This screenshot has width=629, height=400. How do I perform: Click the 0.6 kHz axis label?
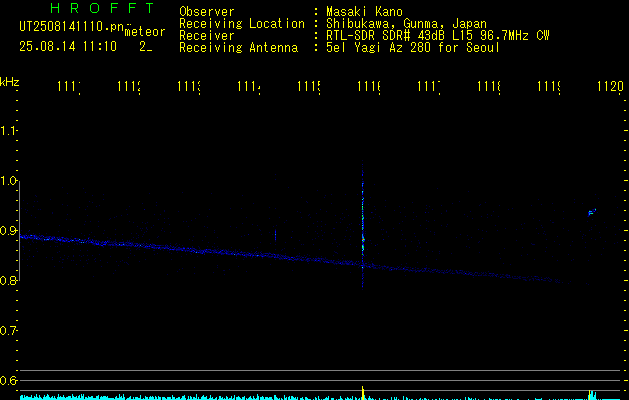coord(8,380)
